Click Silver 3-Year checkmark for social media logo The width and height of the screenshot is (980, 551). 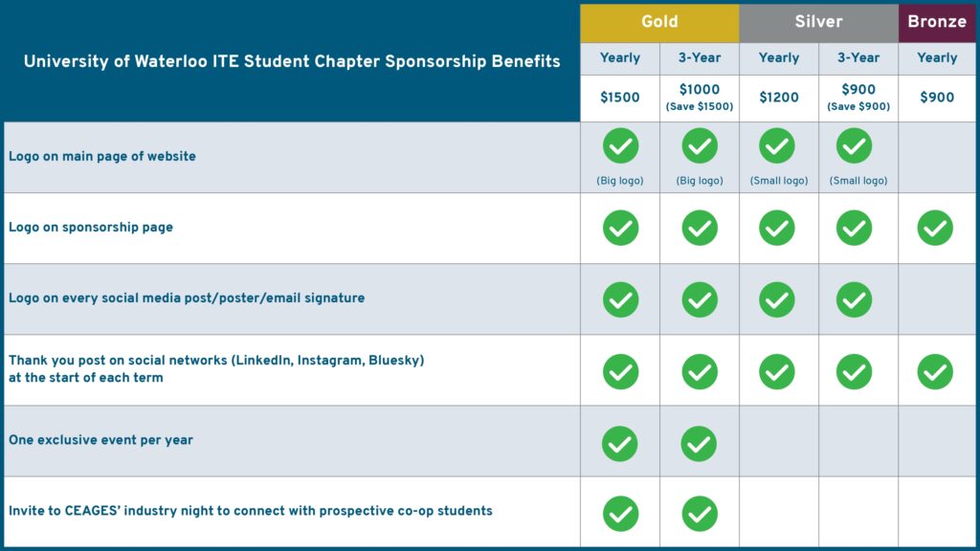[855, 299]
